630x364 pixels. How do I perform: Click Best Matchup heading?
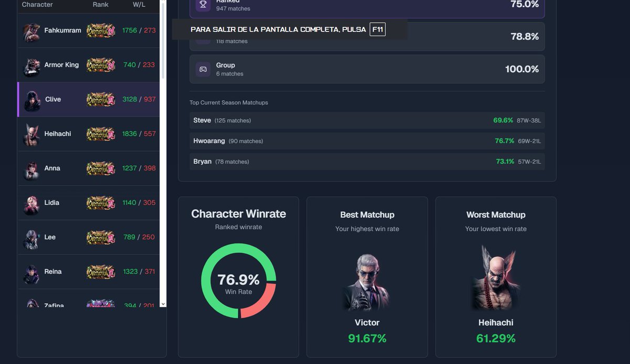[367, 215]
